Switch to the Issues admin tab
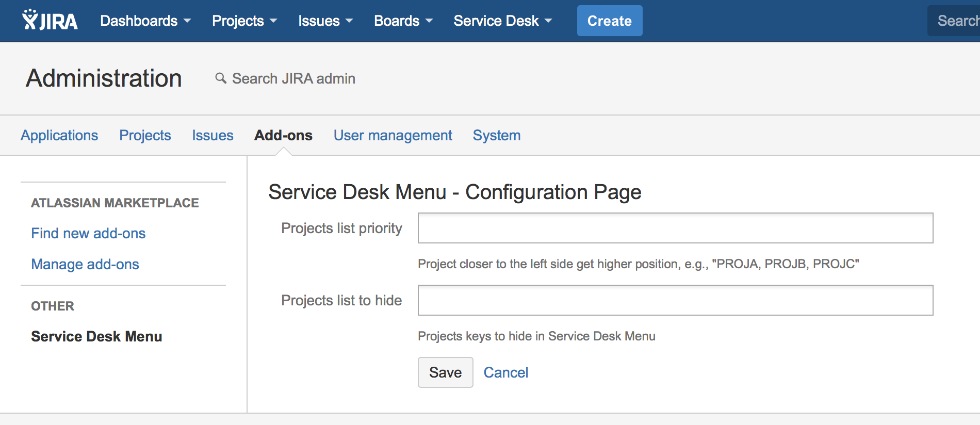Screen dimensions: 980x425 click(213, 135)
